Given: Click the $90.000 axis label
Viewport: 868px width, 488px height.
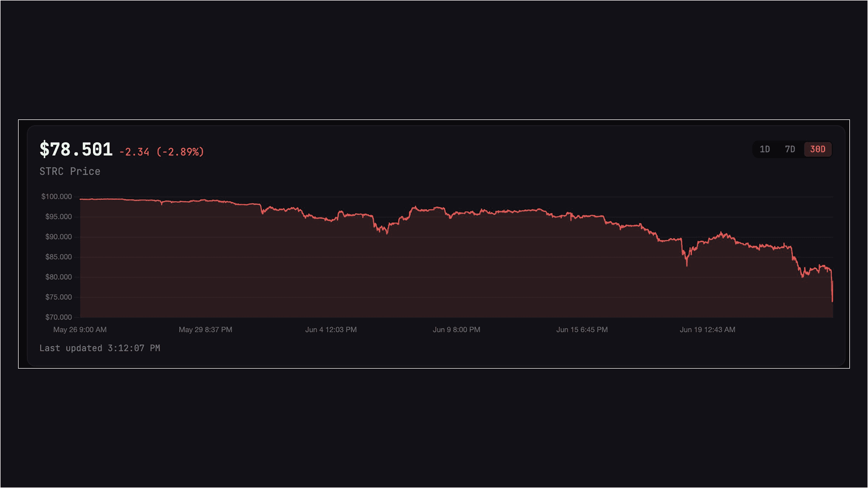Looking at the screenshot, I should pos(58,237).
